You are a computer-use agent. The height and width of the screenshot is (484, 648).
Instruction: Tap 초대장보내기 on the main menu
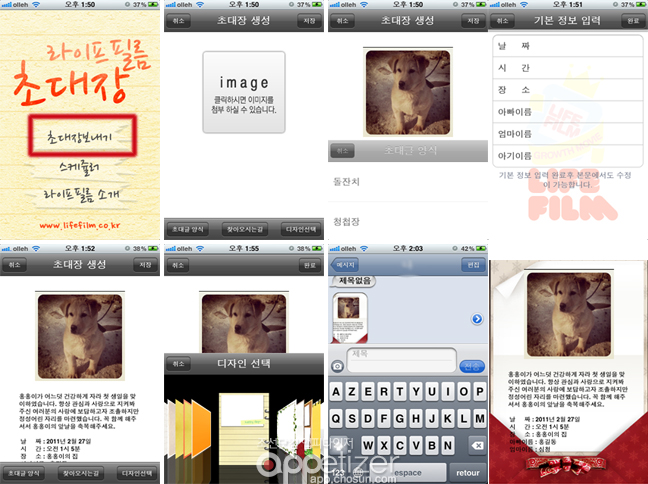click(x=82, y=136)
